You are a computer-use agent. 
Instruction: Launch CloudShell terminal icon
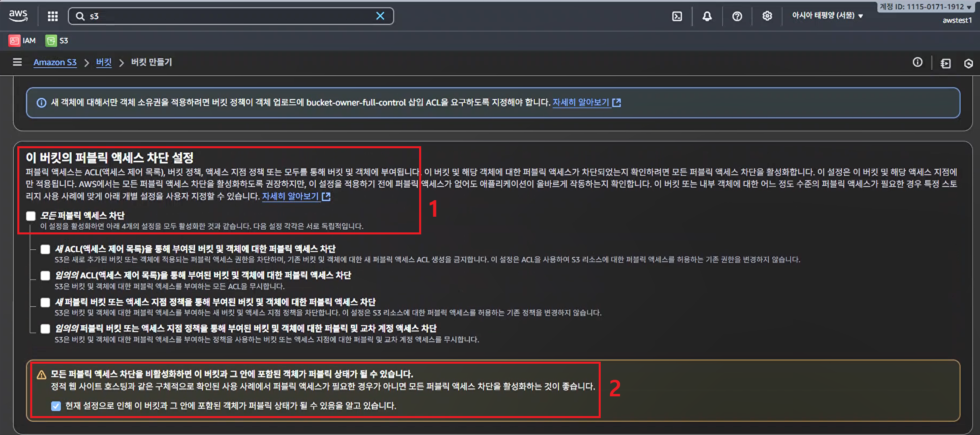click(x=677, y=16)
